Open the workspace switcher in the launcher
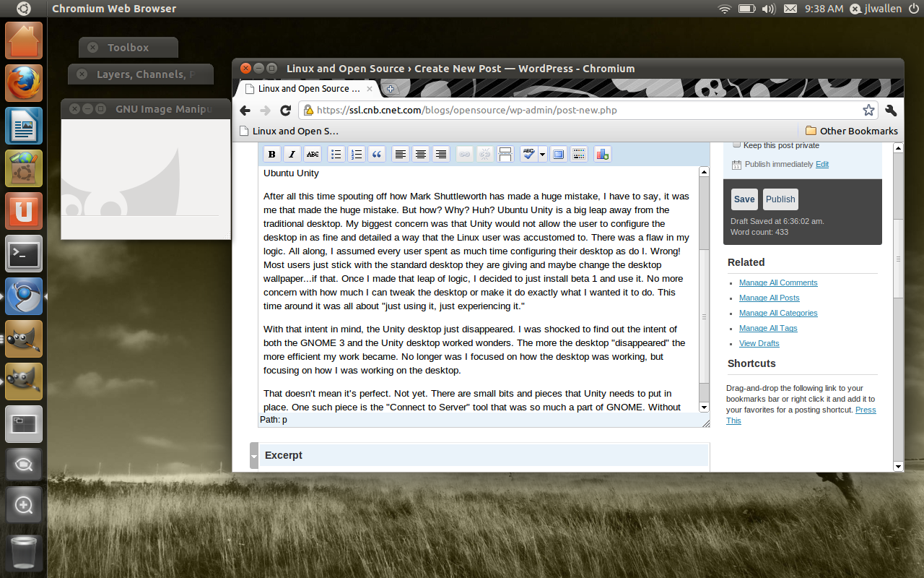 [24, 424]
